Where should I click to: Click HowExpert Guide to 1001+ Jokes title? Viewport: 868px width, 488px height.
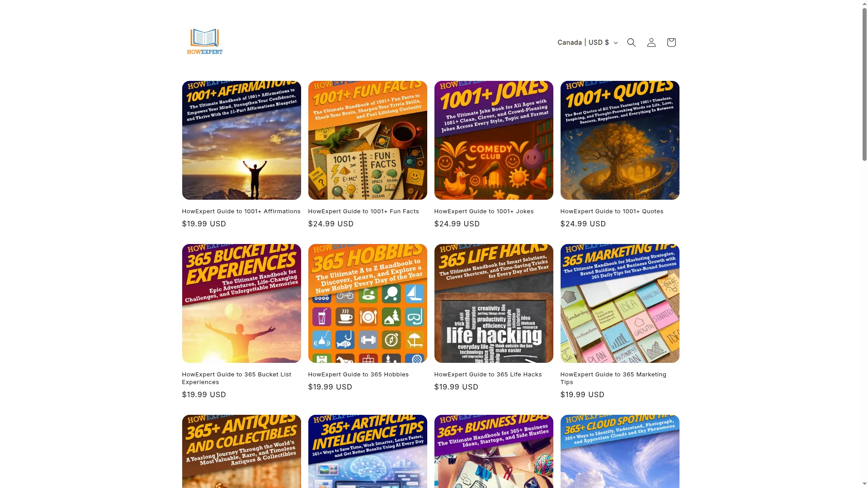pyautogui.click(x=484, y=211)
